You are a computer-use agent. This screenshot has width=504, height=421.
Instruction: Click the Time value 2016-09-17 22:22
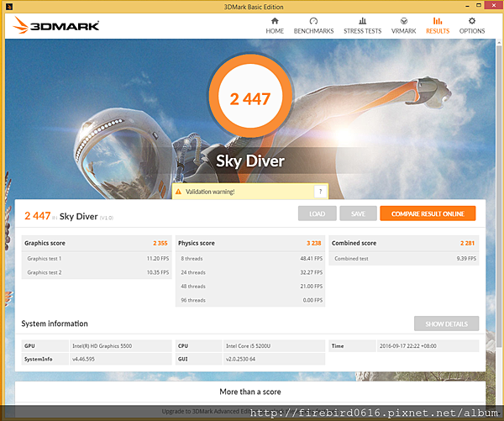pos(408,345)
